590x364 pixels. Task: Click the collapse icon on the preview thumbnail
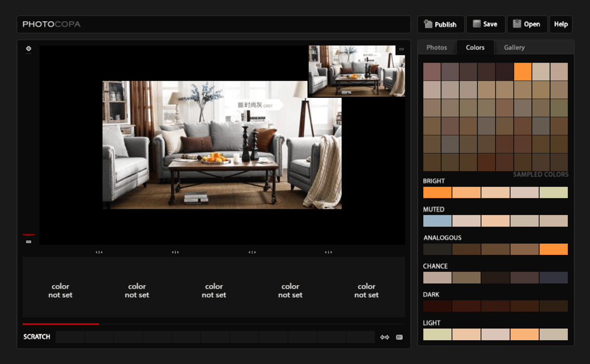401,48
